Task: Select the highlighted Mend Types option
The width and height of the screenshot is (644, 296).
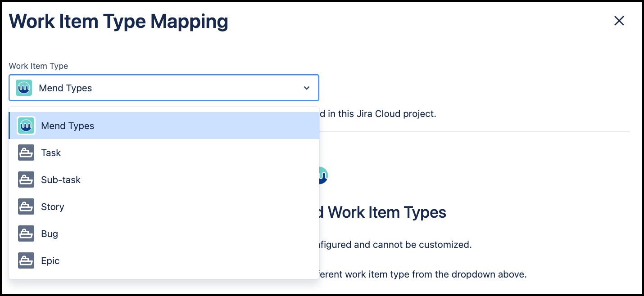Action: click(68, 126)
